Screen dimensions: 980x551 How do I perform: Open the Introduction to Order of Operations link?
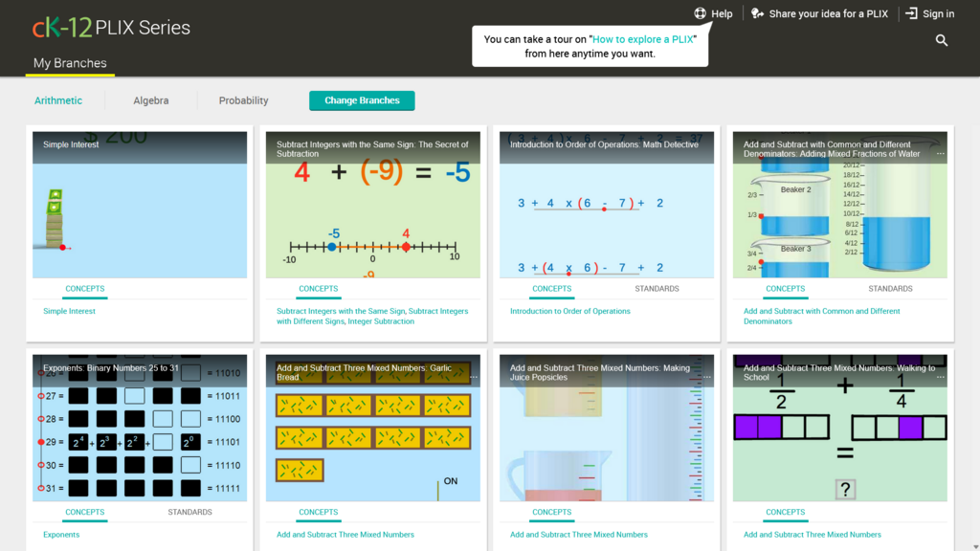[x=569, y=311]
